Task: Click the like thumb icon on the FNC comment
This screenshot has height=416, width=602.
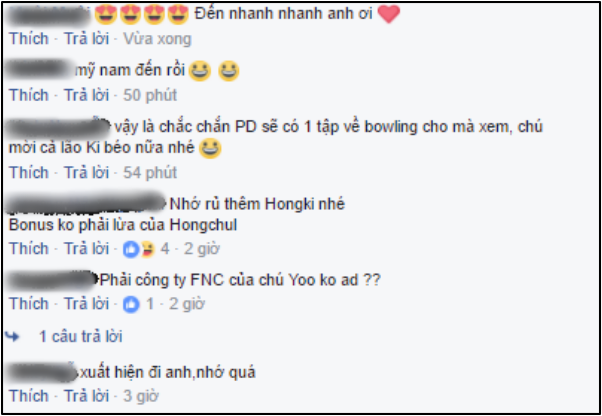Action: pyautogui.click(x=131, y=305)
